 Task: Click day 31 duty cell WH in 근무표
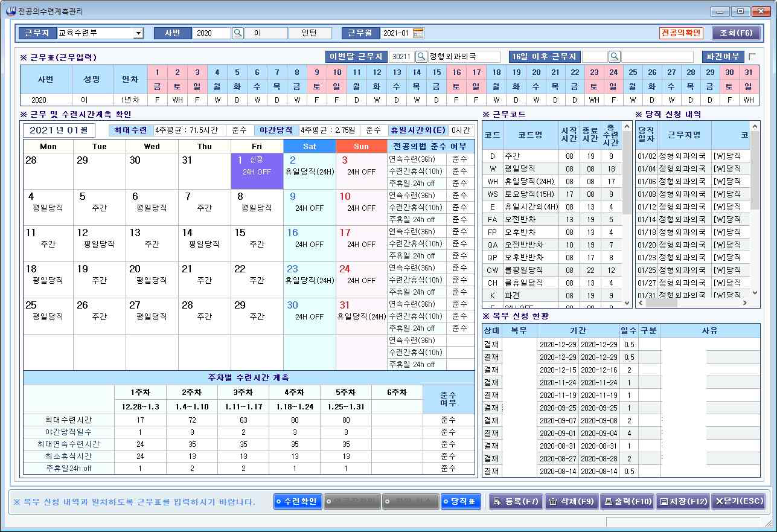pyautogui.click(x=749, y=100)
